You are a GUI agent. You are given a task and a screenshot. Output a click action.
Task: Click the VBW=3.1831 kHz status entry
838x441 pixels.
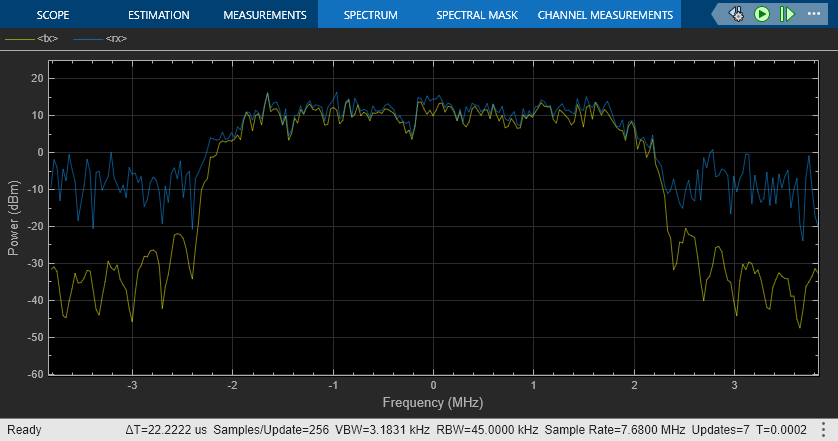pyautogui.click(x=383, y=430)
